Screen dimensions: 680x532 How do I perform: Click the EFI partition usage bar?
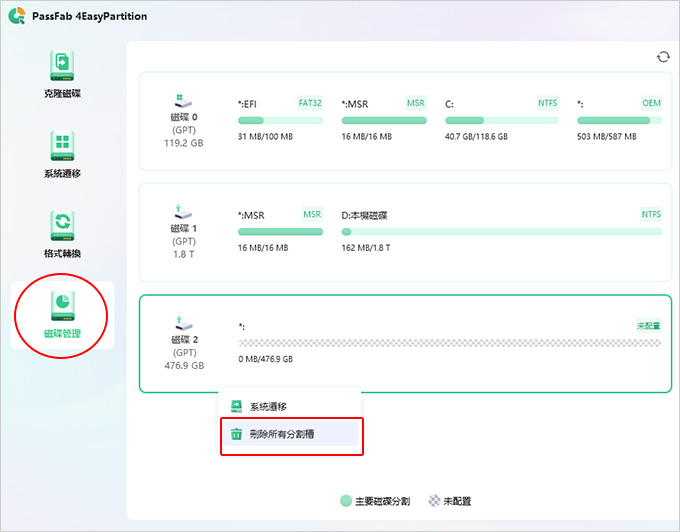(280, 120)
